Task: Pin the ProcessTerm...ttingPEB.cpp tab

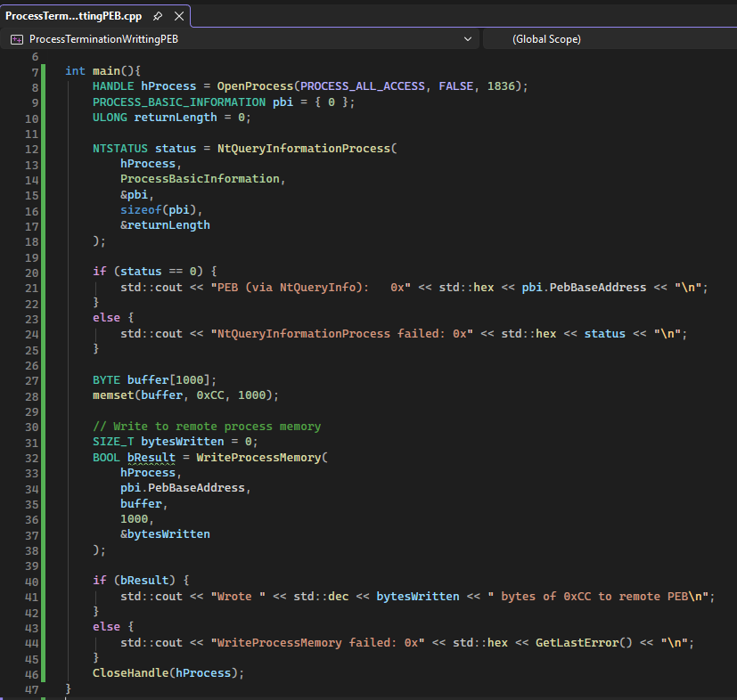Action: click(158, 16)
